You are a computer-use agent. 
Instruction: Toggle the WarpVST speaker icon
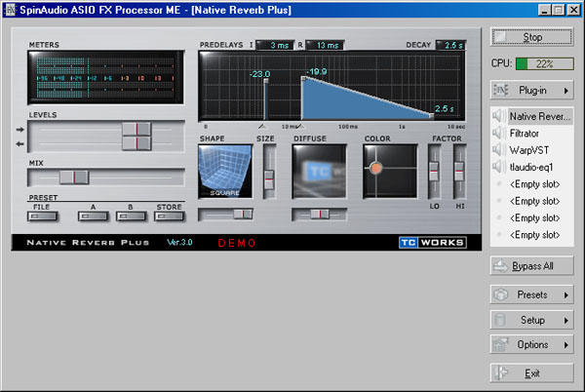[499, 150]
